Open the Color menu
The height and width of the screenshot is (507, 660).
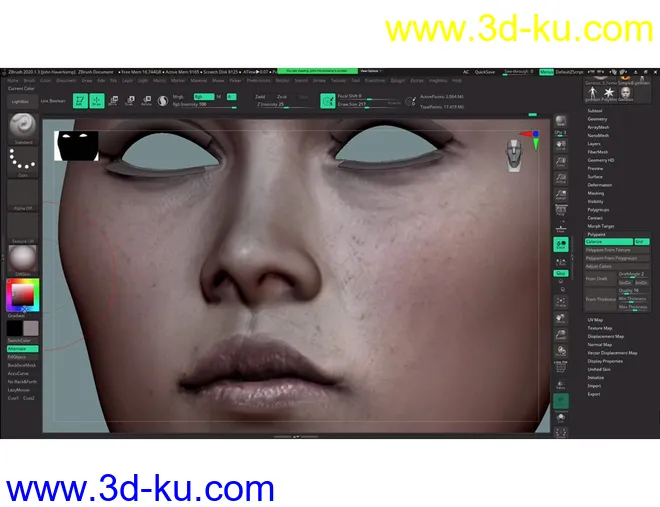(45, 80)
